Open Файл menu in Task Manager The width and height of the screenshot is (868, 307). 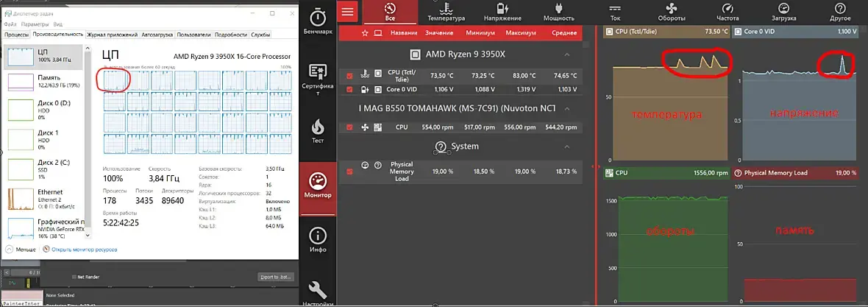pyautogui.click(x=10, y=24)
